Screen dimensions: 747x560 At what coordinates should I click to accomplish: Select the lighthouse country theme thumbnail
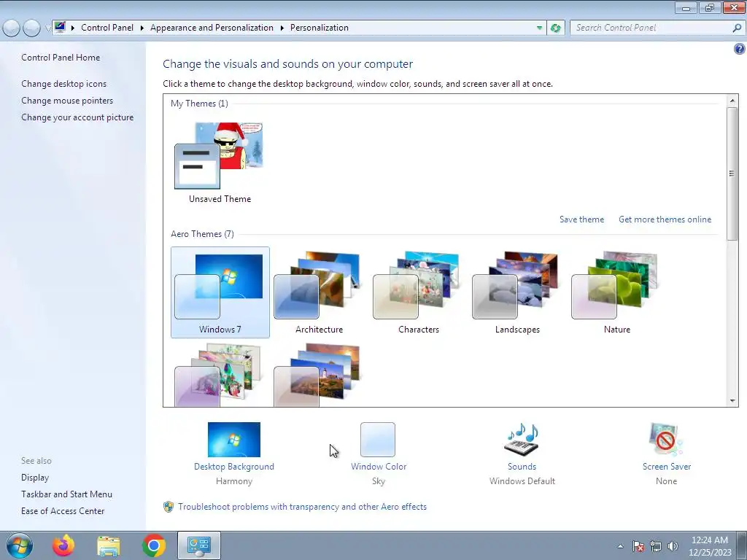[317, 375]
